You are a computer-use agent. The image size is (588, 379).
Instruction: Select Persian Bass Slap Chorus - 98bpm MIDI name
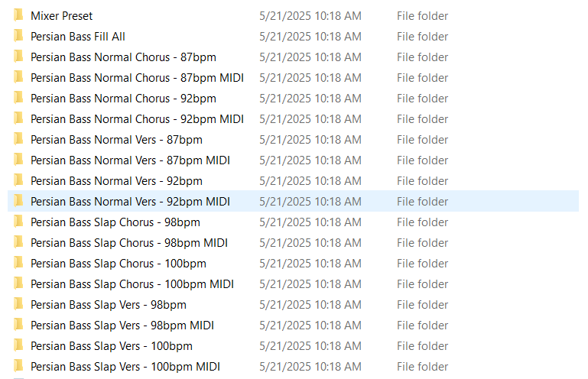129,243
